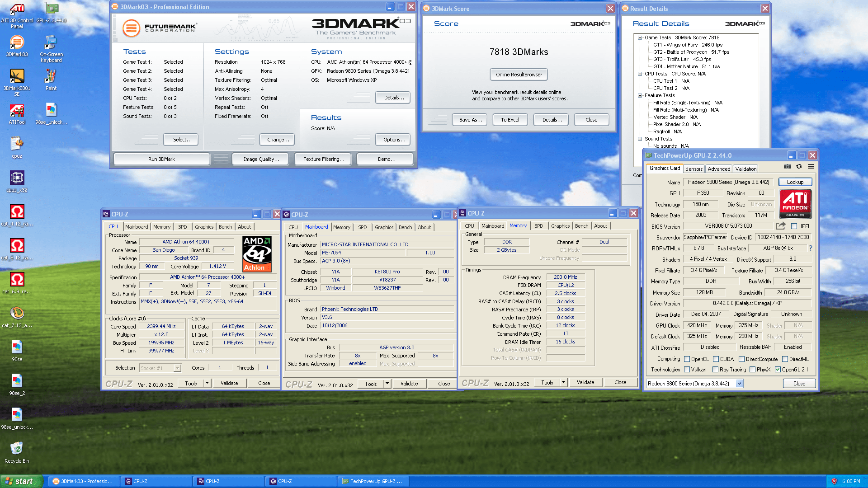
Task: Toggle the OpenCL checkbox
Action: pos(687,359)
